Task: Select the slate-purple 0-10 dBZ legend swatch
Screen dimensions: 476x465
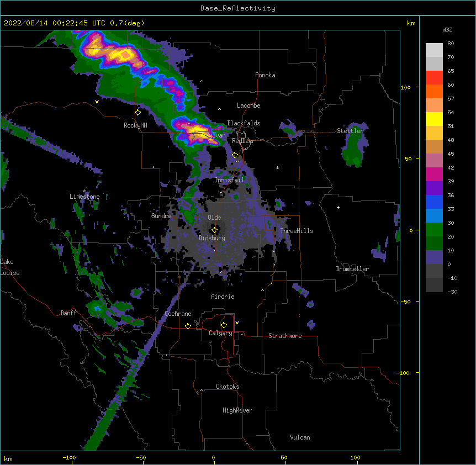Action: coord(434,257)
